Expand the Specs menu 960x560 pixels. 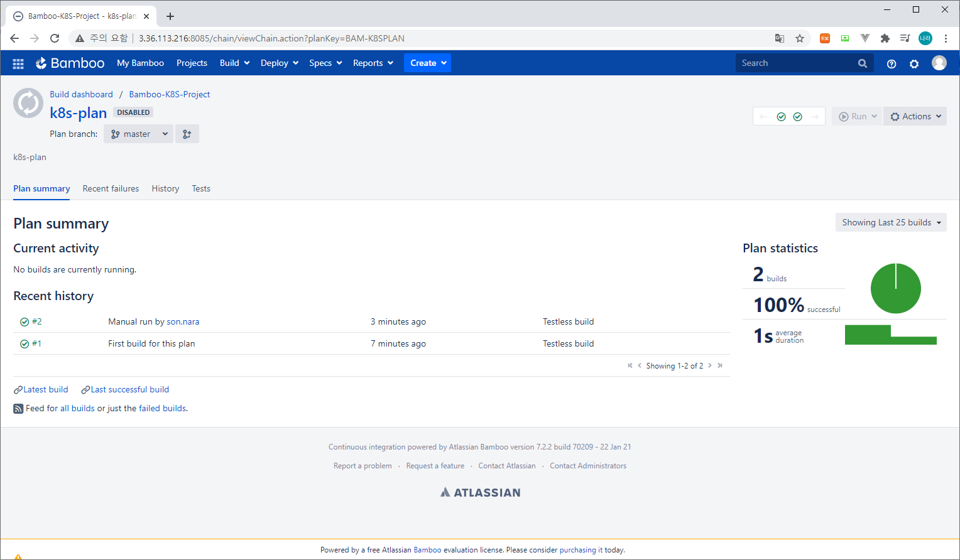(x=325, y=63)
